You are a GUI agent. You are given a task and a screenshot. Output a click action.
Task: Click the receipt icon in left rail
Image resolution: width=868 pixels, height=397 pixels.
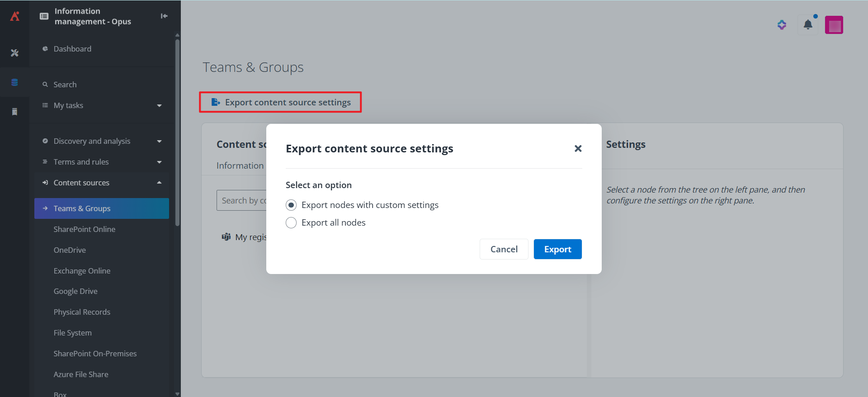[14, 112]
